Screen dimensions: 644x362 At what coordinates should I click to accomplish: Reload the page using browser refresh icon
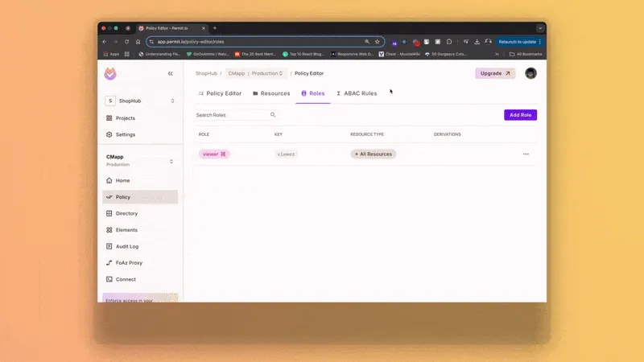(126, 42)
